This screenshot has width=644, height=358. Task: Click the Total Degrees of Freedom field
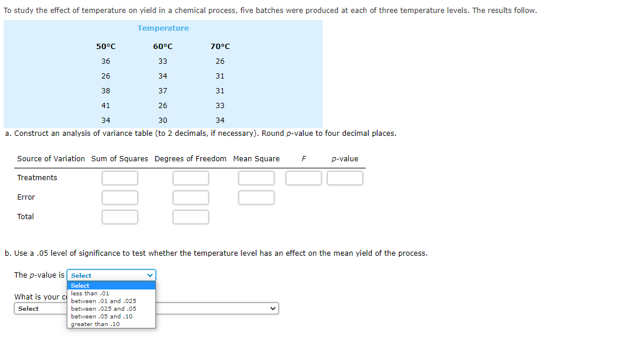191,216
